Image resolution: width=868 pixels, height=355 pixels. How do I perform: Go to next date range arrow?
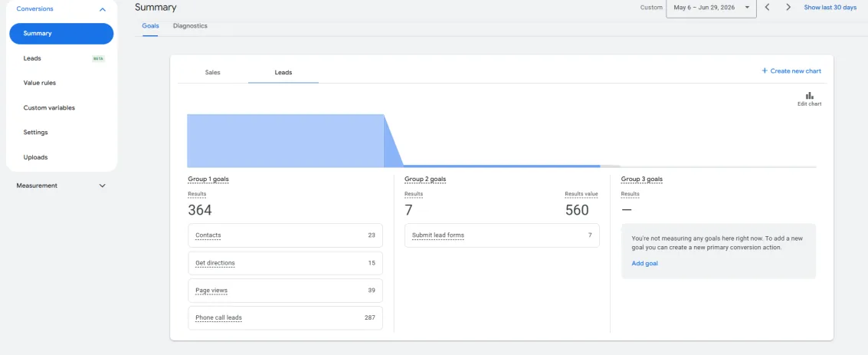coord(788,7)
